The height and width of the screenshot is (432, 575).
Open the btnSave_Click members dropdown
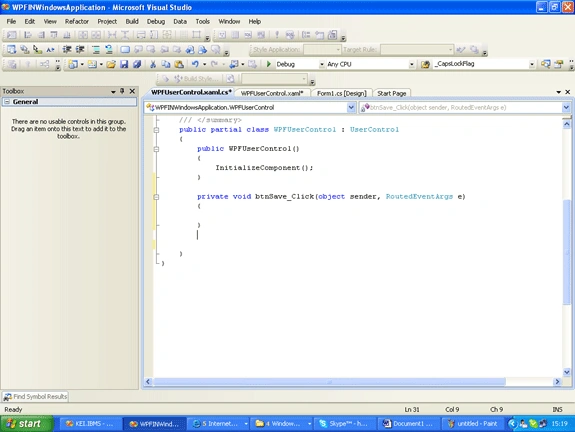566,107
